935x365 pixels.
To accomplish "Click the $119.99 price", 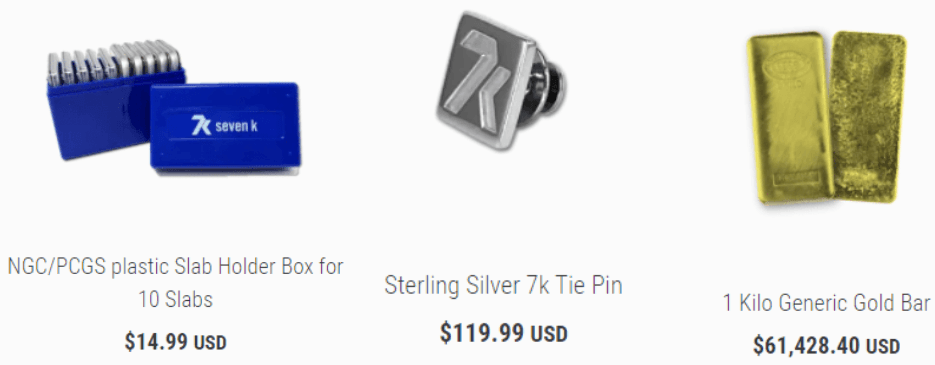I will (483, 333).
